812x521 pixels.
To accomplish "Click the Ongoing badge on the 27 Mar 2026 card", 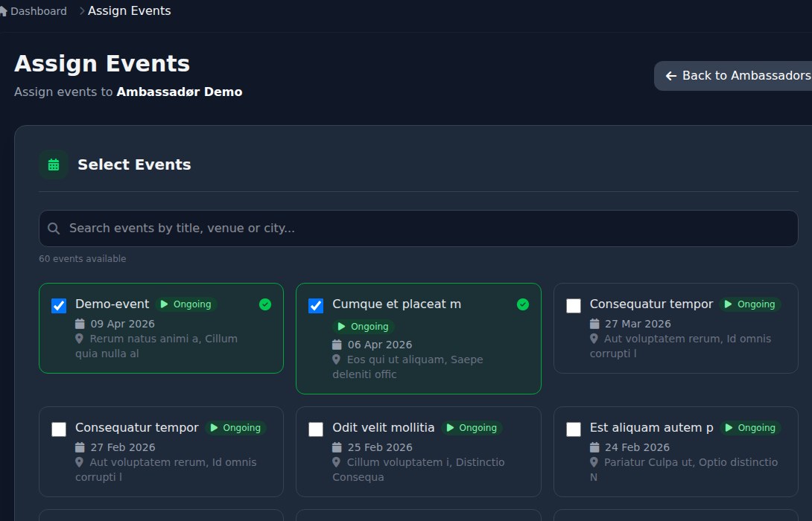I will (x=750, y=304).
